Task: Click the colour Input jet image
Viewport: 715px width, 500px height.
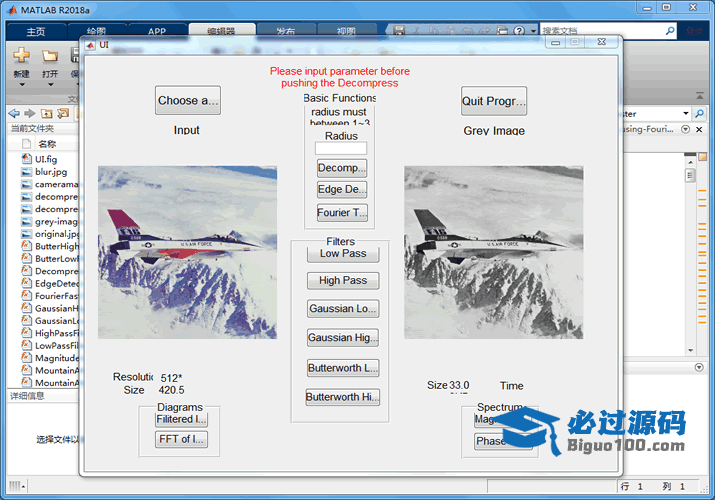Action: pos(187,252)
